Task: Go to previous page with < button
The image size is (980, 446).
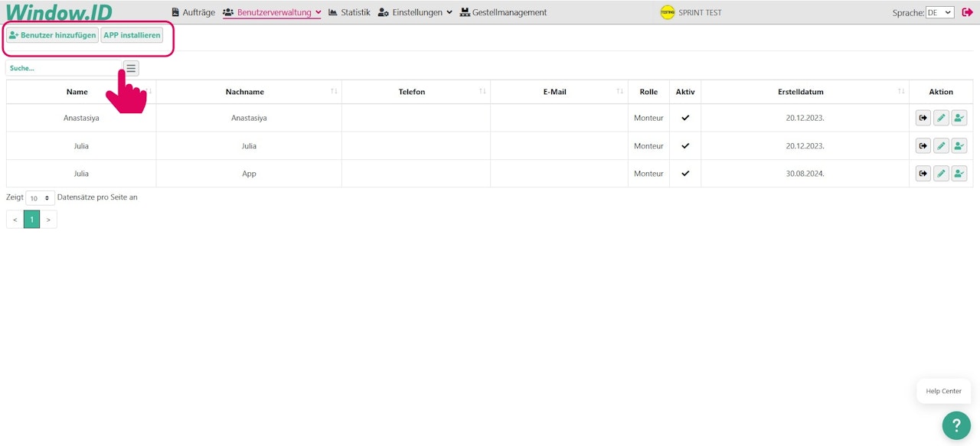Action: coord(15,220)
